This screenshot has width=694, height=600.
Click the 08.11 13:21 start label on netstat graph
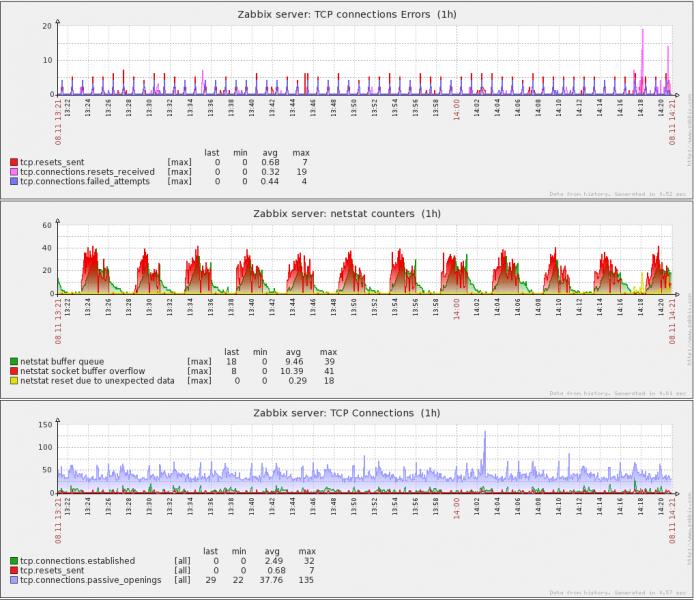point(58,312)
